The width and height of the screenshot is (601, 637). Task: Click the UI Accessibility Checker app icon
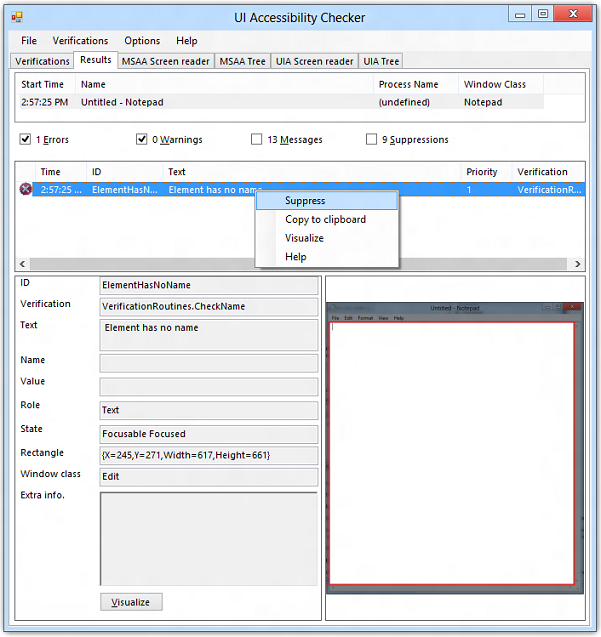pos(17,17)
